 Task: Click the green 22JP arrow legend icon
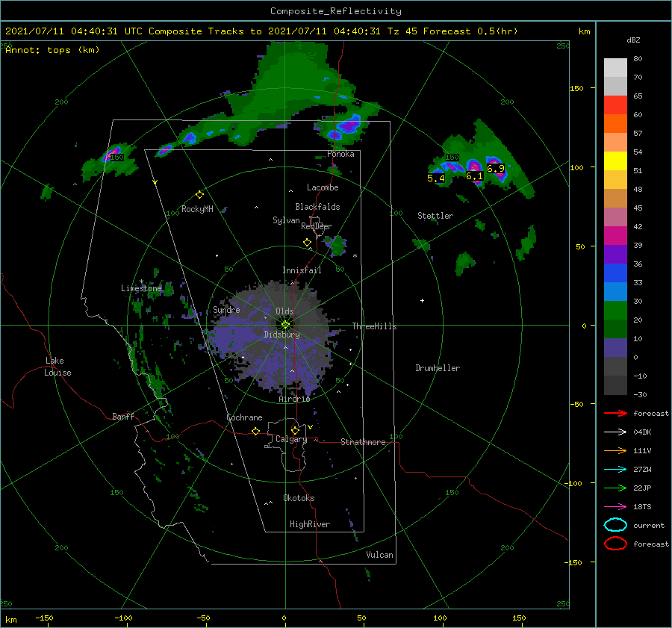point(615,488)
